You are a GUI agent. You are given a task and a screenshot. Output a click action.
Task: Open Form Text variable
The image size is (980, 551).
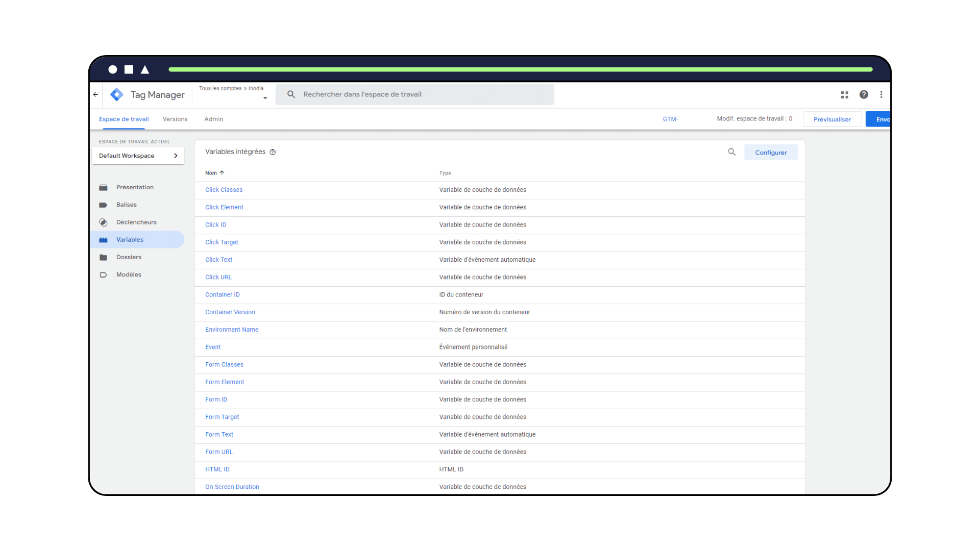(219, 435)
